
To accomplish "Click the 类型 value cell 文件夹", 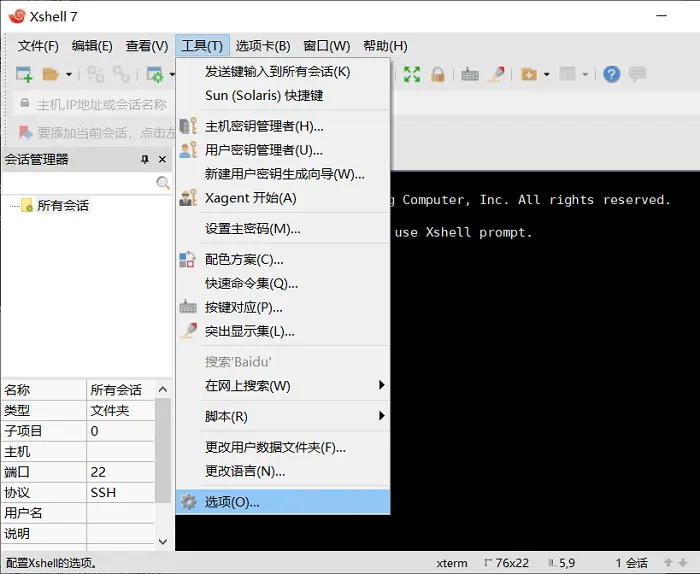I will point(120,410).
